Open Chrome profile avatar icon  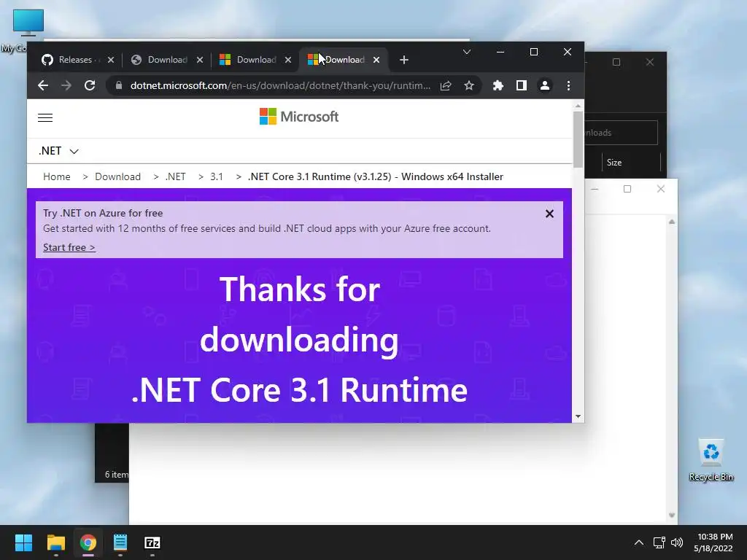(x=544, y=86)
